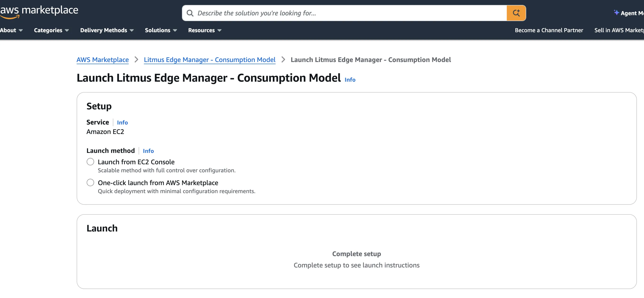Image resolution: width=644 pixels, height=298 pixels.
Task: Open the Become a Channel Partner link
Action: coord(549,30)
